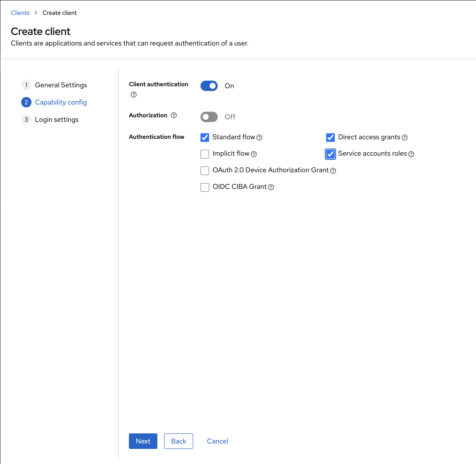Image resolution: width=476 pixels, height=464 pixels.
Task: Click help icon under Client authentication
Action: 133,95
